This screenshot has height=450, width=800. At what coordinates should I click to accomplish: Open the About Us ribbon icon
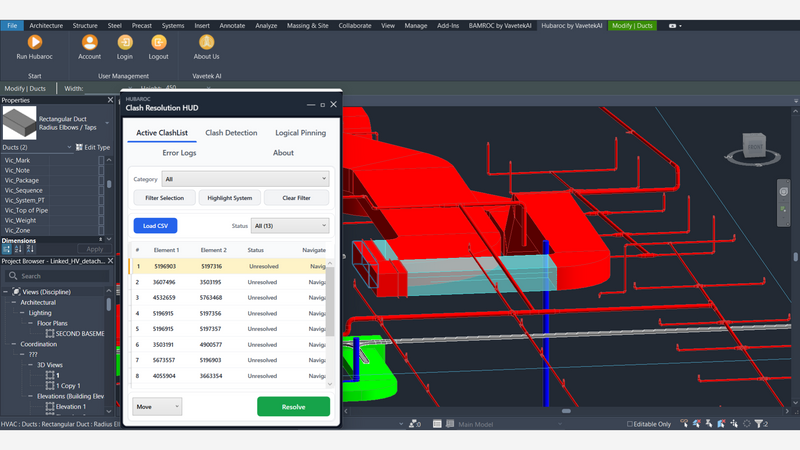click(x=206, y=42)
